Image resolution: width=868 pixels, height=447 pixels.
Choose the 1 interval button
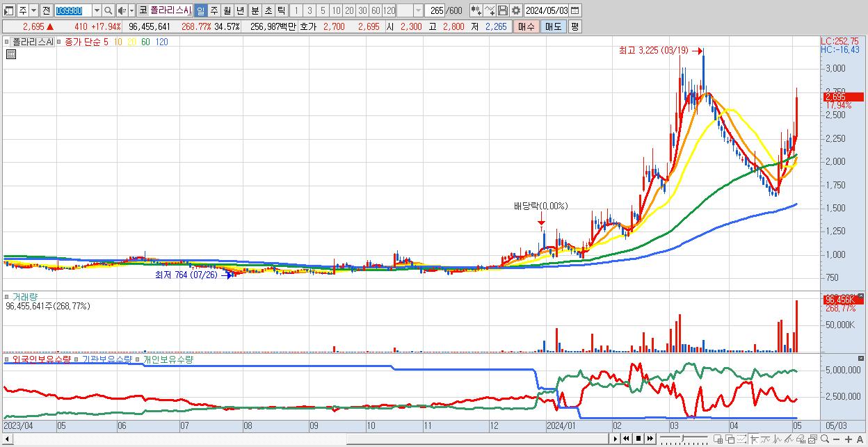pyautogui.click(x=296, y=10)
